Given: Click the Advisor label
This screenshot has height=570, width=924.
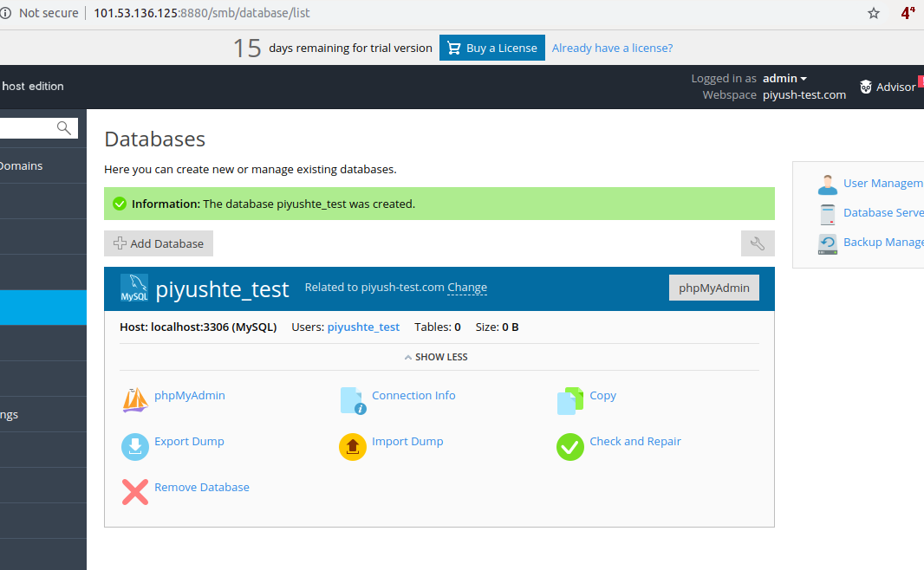Looking at the screenshot, I should pos(895,87).
